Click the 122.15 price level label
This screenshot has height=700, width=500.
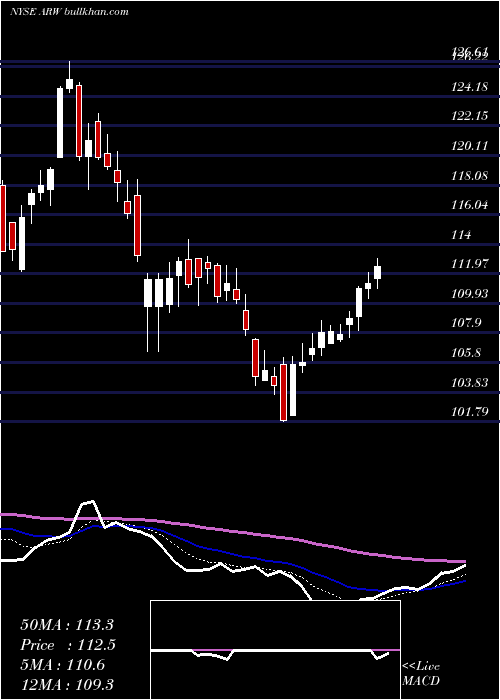click(x=469, y=116)
